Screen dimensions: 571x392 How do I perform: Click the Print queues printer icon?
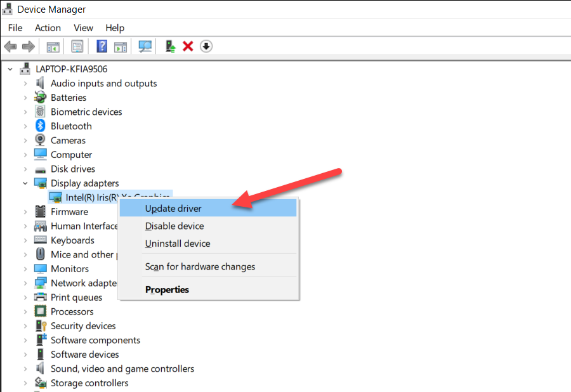tap(40, 297)
